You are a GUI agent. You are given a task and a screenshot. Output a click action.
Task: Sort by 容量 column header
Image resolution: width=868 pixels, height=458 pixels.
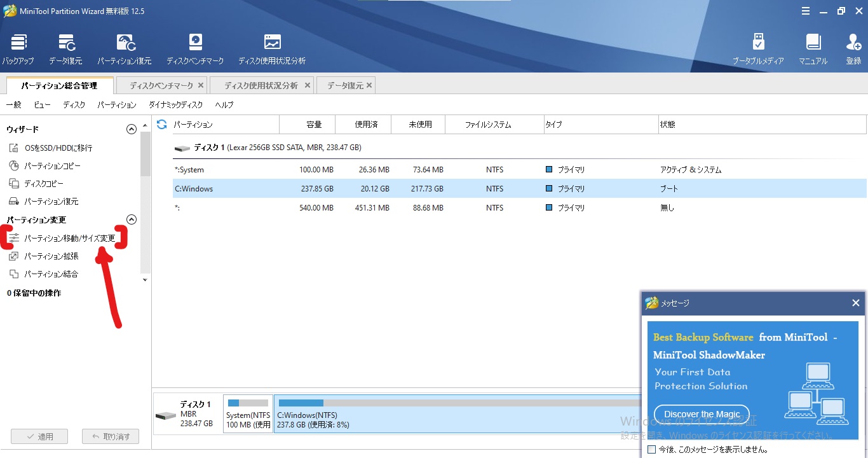tap(308, 125)
